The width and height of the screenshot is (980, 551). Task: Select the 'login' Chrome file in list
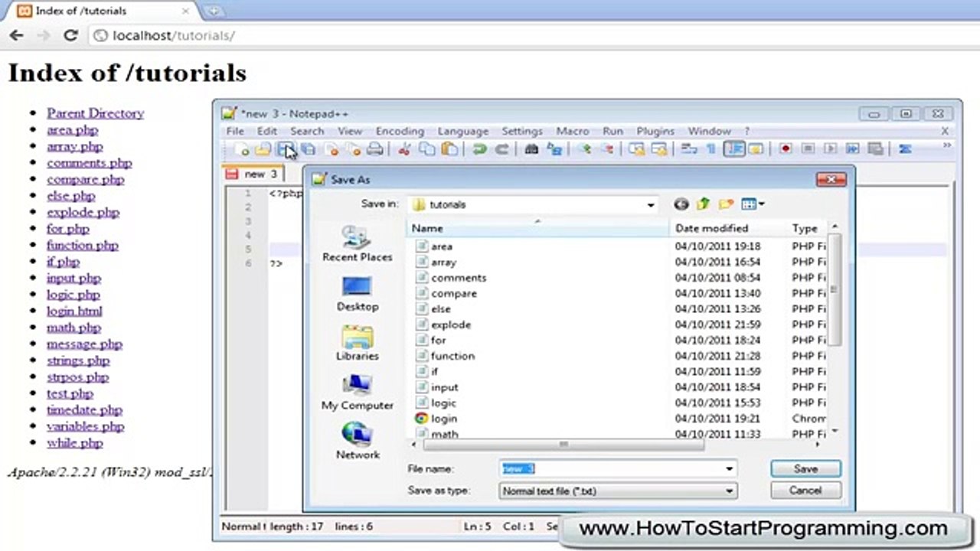pyautogui.click(x=436, y=419)
